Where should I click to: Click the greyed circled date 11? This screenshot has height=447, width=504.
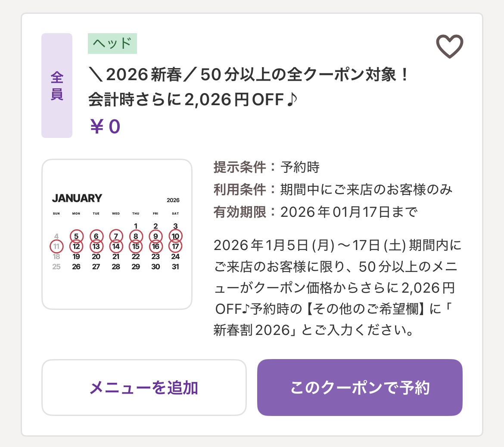pos(56,247)
